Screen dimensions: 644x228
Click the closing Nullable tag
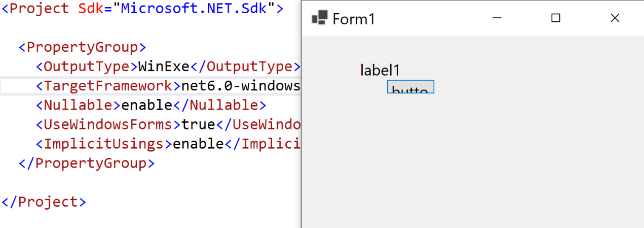click(219, 105)
